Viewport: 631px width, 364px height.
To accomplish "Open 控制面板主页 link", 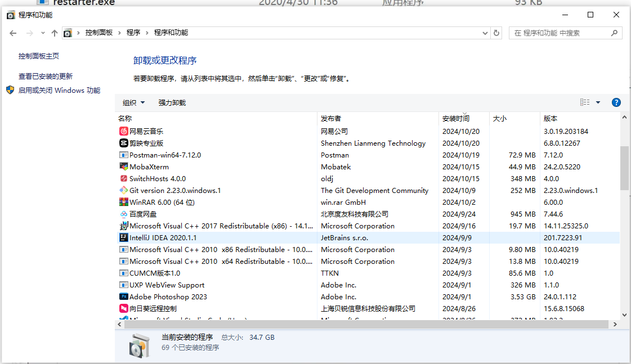I will click(x=39, y=56).
